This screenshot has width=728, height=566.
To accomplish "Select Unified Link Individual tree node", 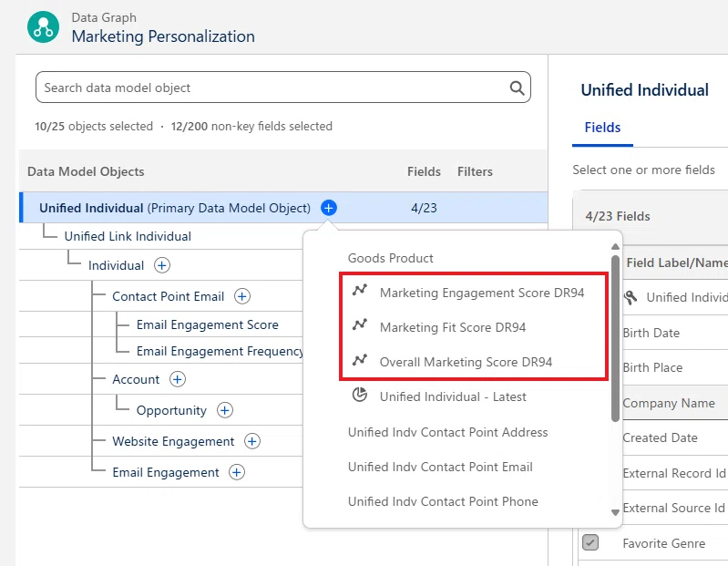I will (128, 236).
